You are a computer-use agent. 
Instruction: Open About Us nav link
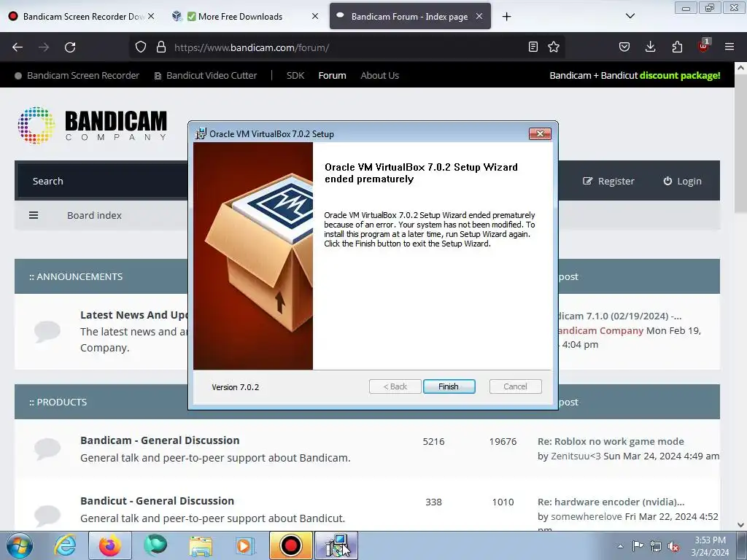(379, 75)
